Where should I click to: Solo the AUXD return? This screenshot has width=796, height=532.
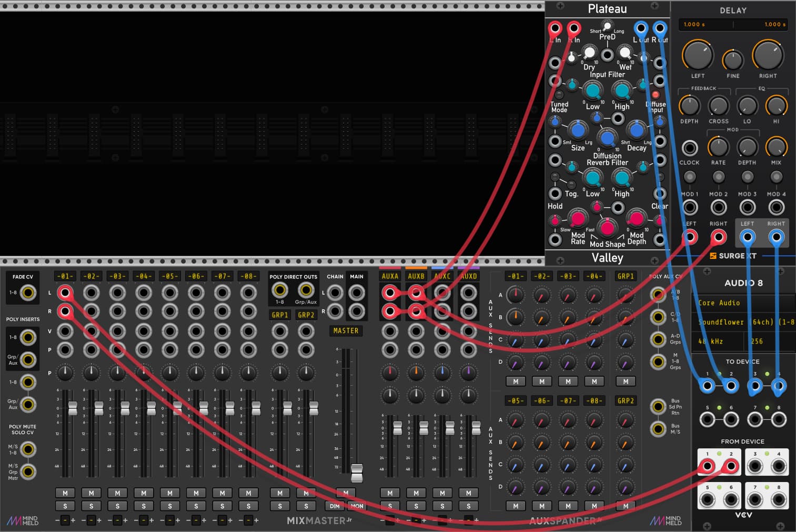tap(468, 506)
